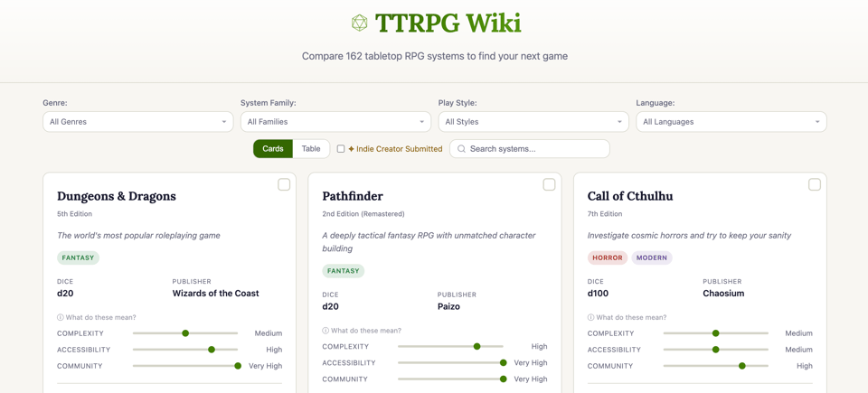Click the Indie Creator sparkle icon

click(351, 149)
